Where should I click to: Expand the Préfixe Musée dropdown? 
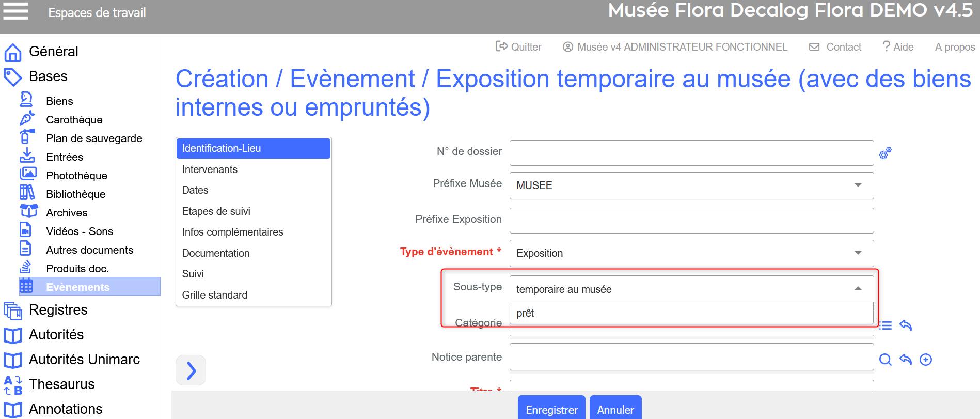[x=858, y=185]
